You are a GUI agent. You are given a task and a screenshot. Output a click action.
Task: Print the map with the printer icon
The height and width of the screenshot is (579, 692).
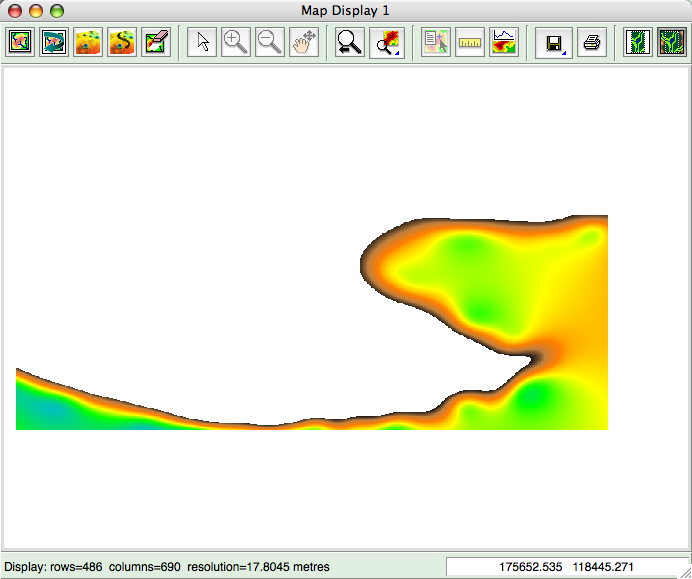592,42
